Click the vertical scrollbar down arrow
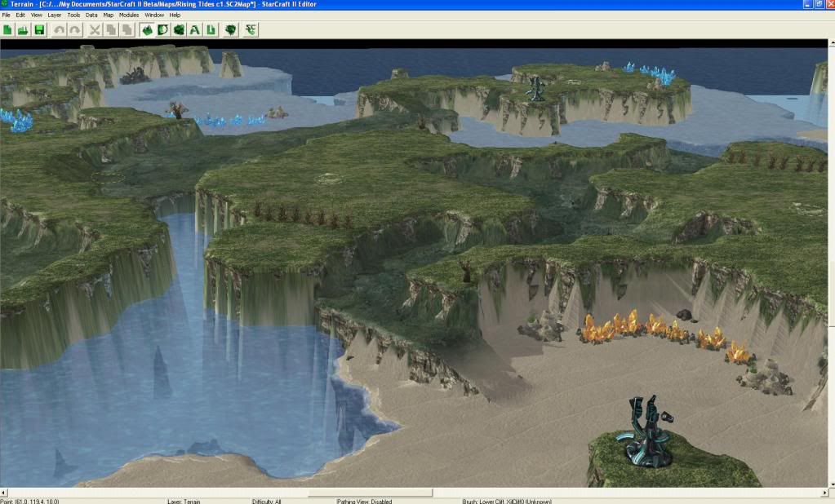This screenshot has height=504, width=835. (x=831, y=484)
